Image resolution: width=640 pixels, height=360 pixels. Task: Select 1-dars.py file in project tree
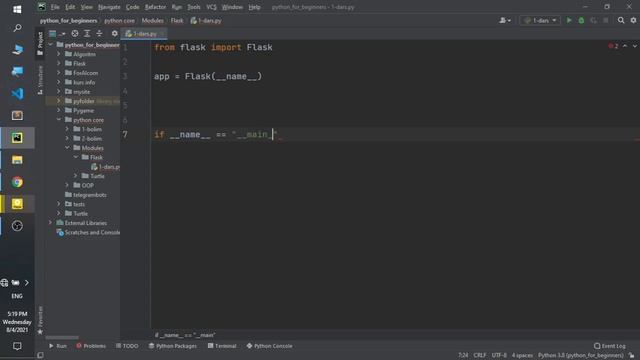106,167
